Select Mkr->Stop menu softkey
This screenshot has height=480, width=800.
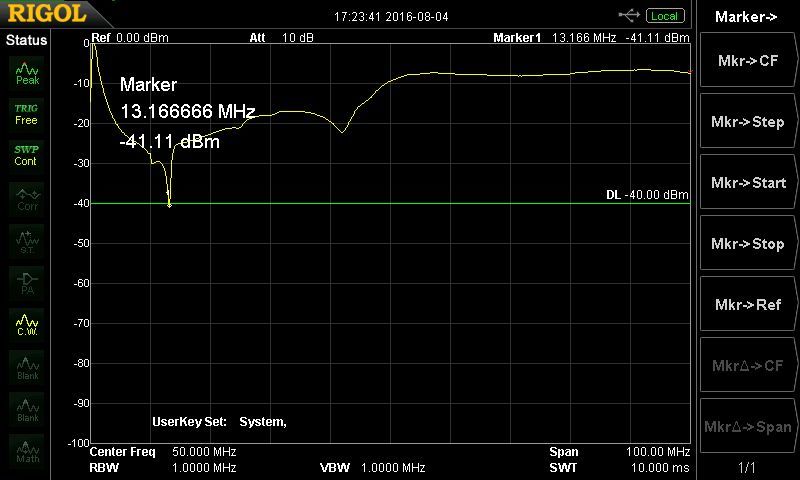pyautogui.click(x=748, y=244)
